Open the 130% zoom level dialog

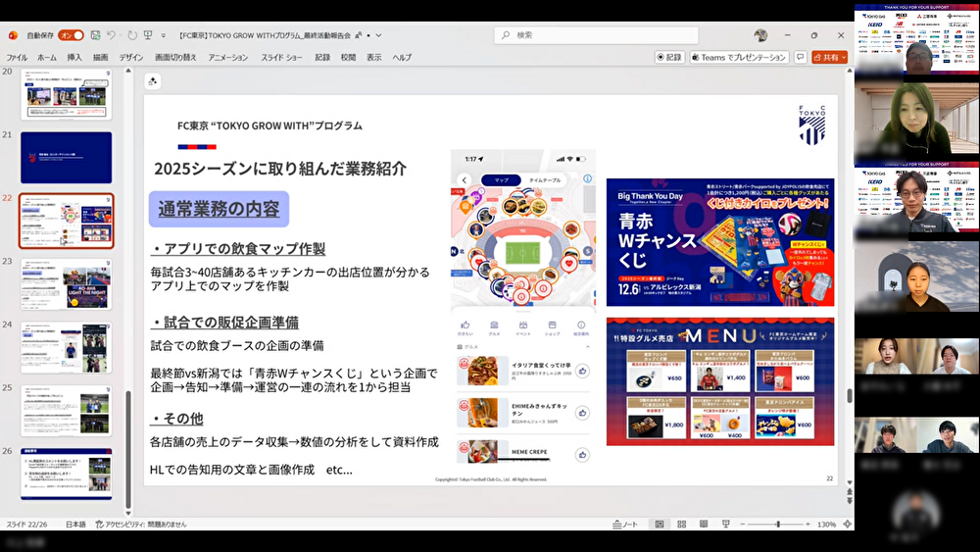(x=826, y=525)
